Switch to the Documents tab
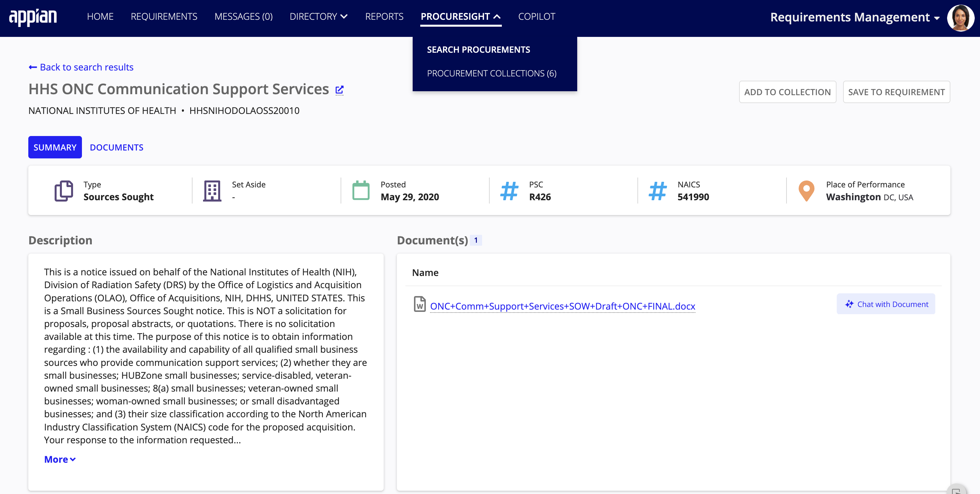 point(116,147)
